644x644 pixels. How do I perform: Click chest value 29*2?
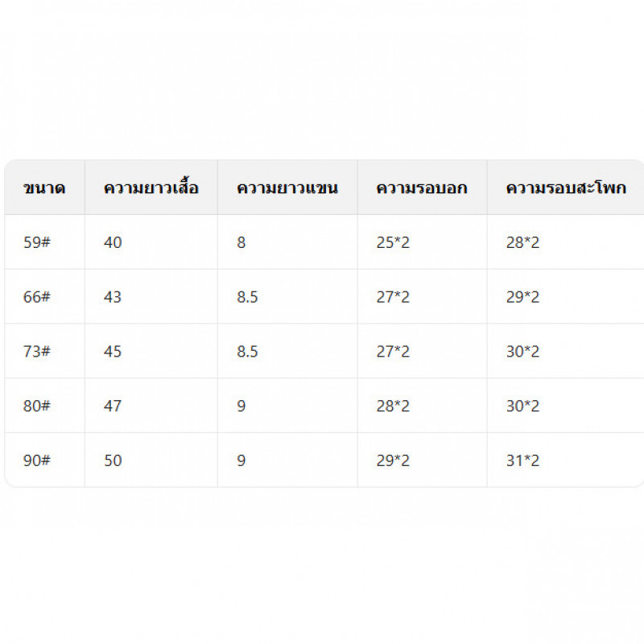(393, 461)
